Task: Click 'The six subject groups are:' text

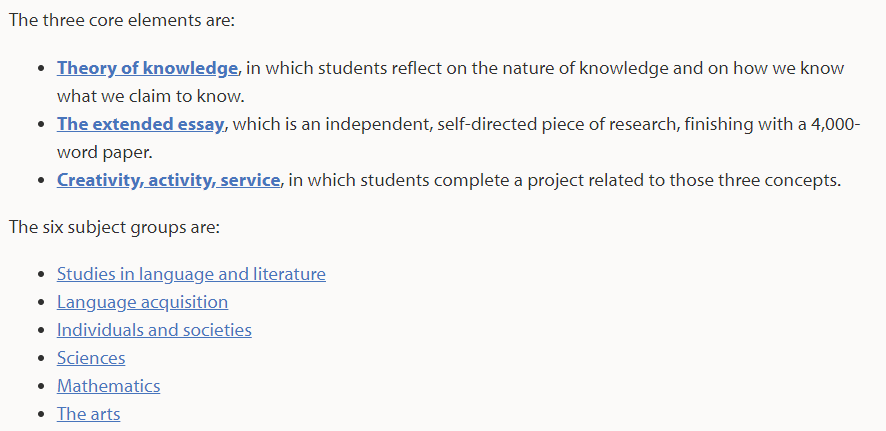Action: 114,228
